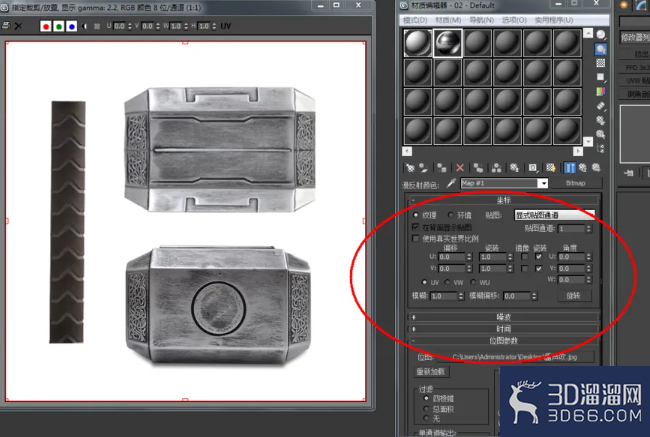Screen dimensions: 650x437
Task: Click the printer icon in crop window
Action: pyautogui.click(x=6, y=26)
